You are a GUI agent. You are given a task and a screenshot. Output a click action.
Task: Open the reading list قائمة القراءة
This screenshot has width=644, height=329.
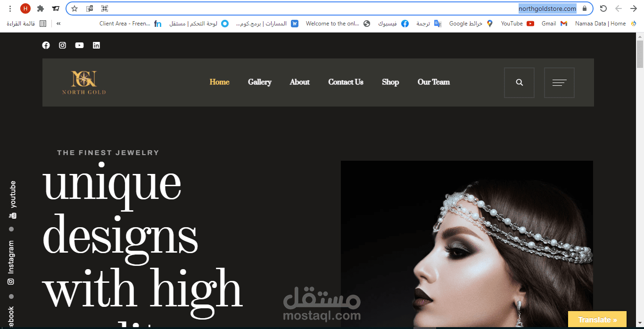pyautogui.click(x=27, y=24)
